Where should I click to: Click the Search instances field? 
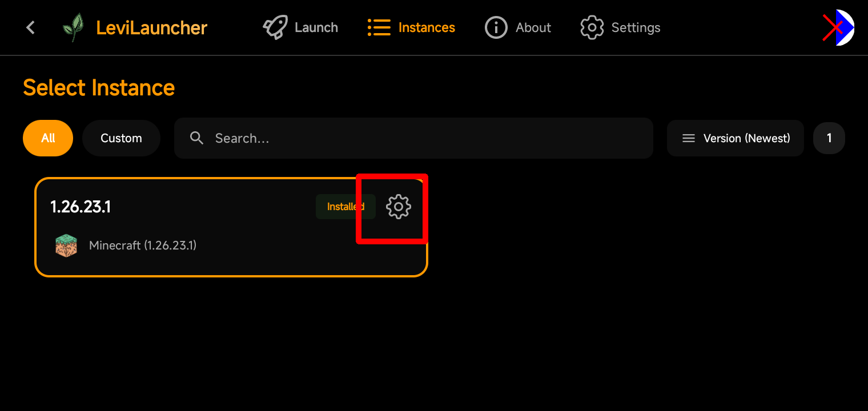coord(413,138)
